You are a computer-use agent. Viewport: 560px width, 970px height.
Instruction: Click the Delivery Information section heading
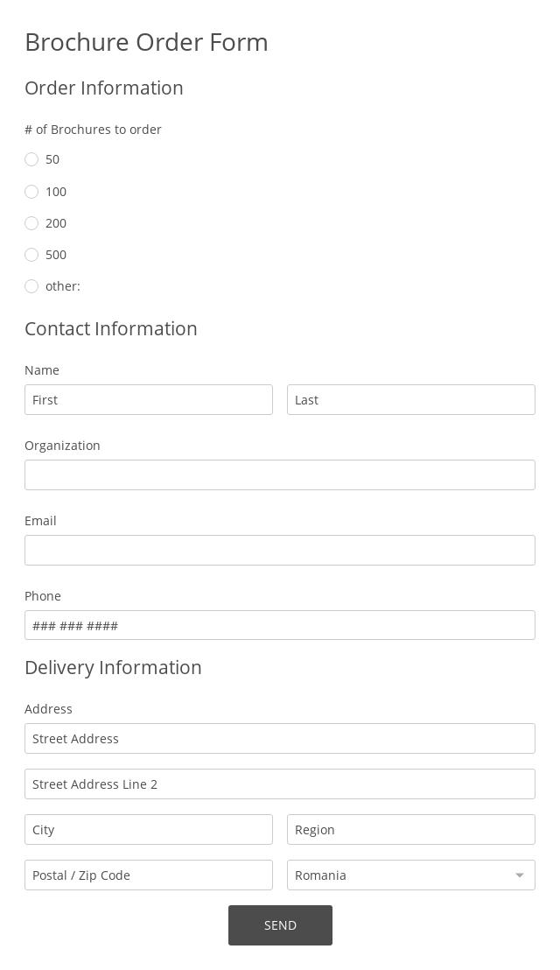pos(113,667)
